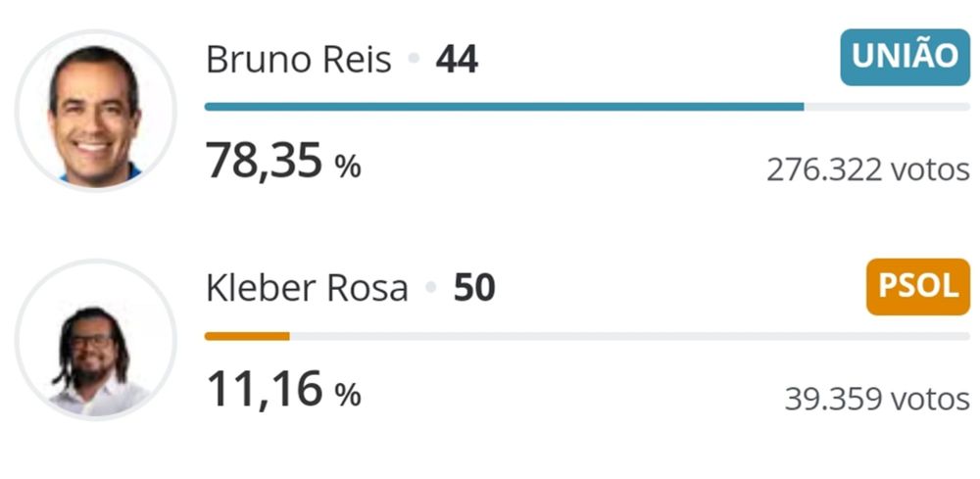Image resolution: width=980 pixels, height=479 pixels.
Task: Open the Bruno Reis name link
Action: (x=299, y=60)
